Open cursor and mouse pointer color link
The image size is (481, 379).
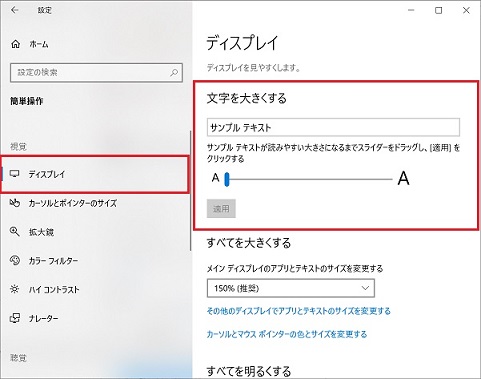(x=287, y=334)
